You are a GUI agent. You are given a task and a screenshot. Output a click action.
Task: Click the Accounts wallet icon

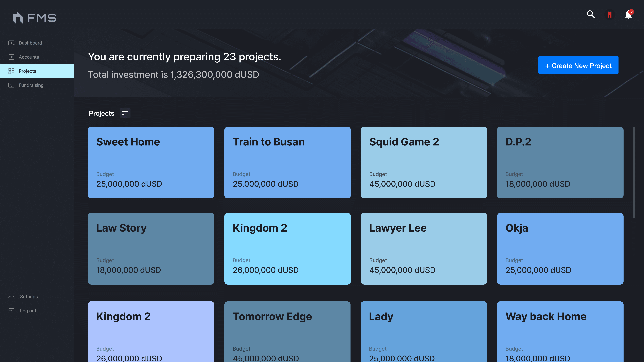point(12,57)
